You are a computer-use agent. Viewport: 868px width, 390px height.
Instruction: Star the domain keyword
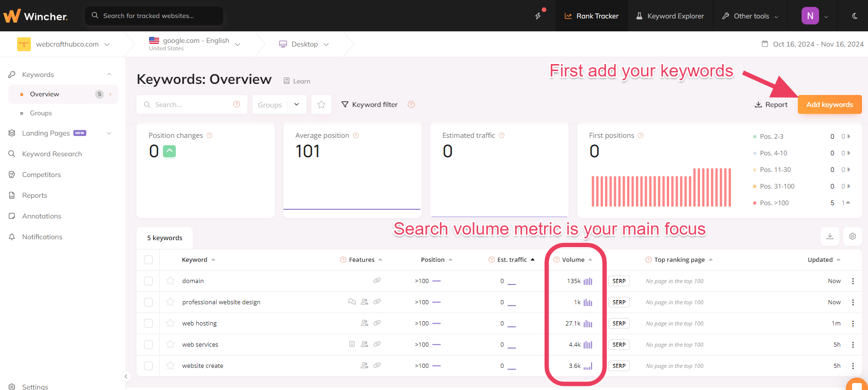[x=170, y=281]
